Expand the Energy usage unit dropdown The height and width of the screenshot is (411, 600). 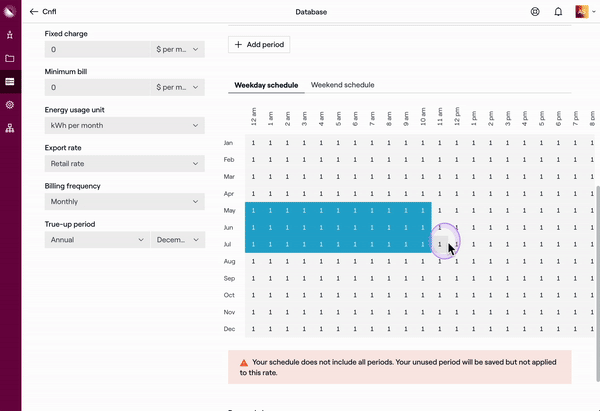point(124,126)
